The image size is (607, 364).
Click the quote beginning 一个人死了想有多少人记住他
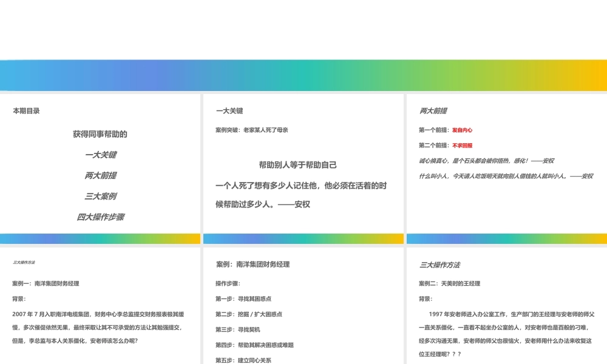[301, 195]
